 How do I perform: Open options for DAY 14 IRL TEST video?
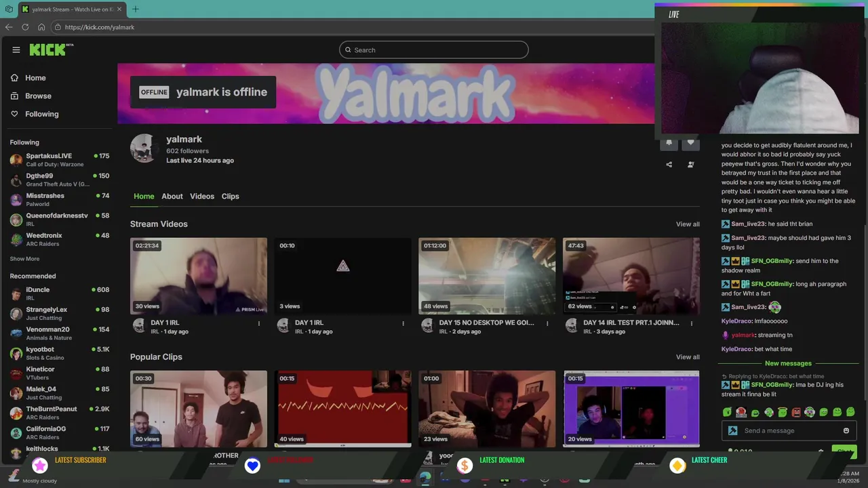point(692,323)
